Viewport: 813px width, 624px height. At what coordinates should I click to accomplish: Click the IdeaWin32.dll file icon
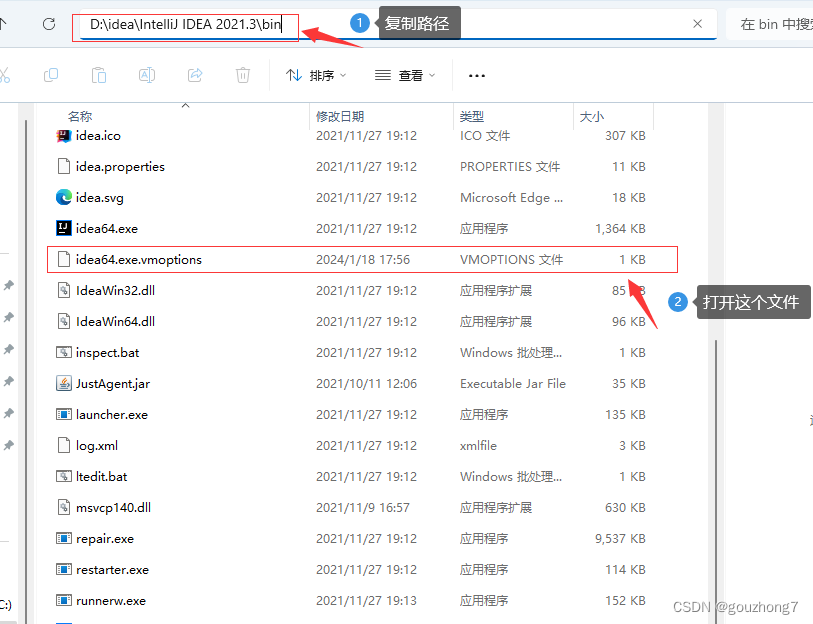(x=63, y=290)
